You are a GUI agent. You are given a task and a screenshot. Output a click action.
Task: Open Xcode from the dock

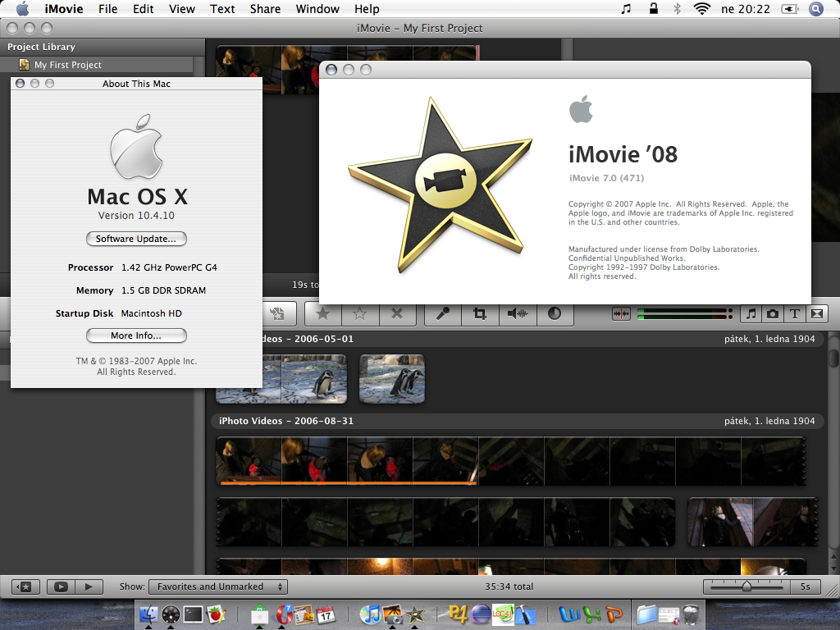pos(526,614)
